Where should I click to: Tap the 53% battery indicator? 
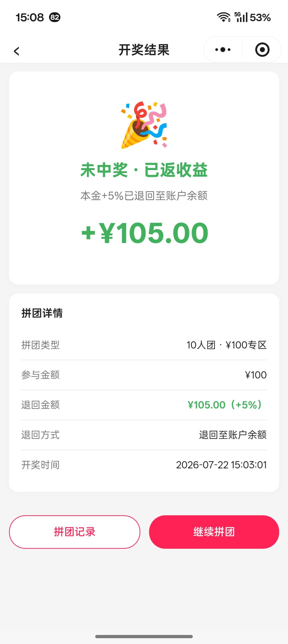[260, 18]
